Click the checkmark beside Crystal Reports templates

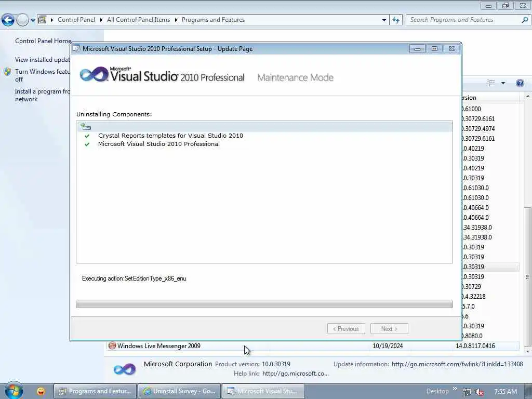(x=87, y=136)
